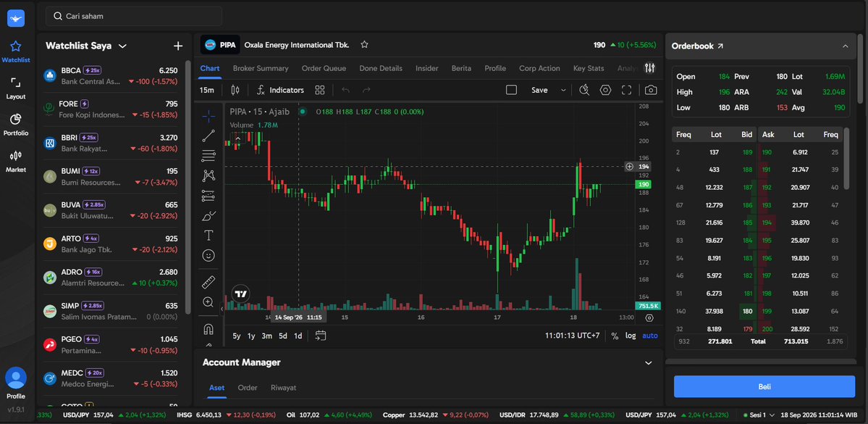Select the crosshair cursor tool
868x424 pixels.
(208, 115)
